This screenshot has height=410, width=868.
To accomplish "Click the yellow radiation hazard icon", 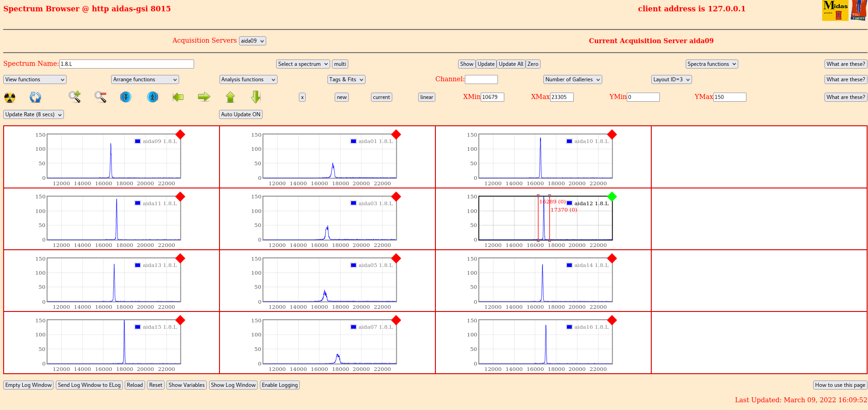I will click(x=10, y=97).
